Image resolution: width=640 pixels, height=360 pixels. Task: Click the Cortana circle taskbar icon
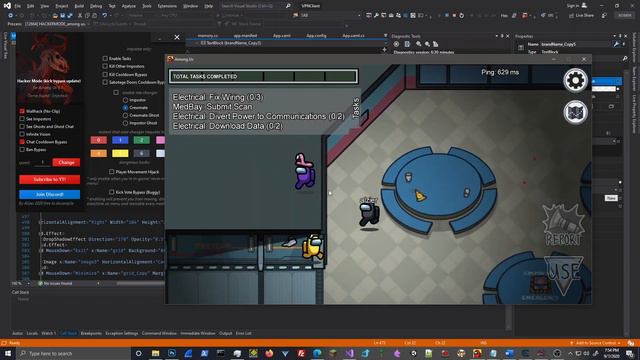(x=138, y=353)
